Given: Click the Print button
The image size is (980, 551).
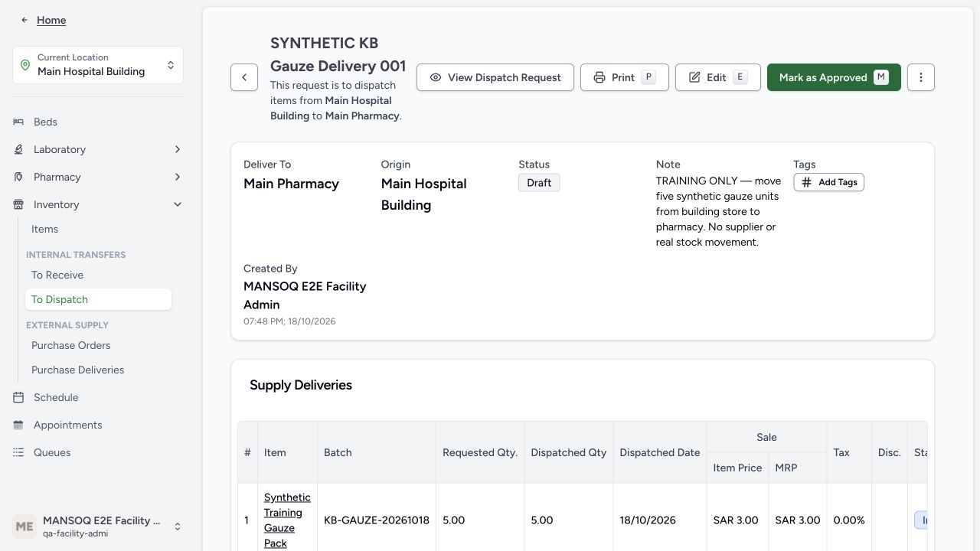Looking at the screenshot, I should (625, 77).
